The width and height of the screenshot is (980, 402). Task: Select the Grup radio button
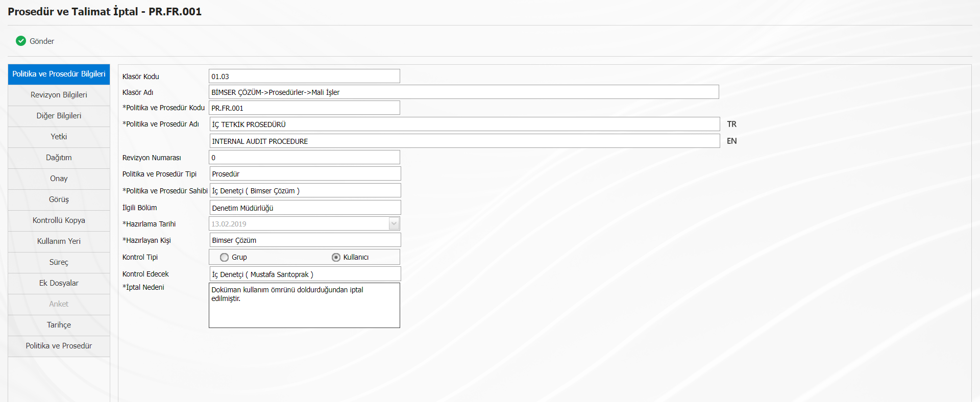click(224, 257)
